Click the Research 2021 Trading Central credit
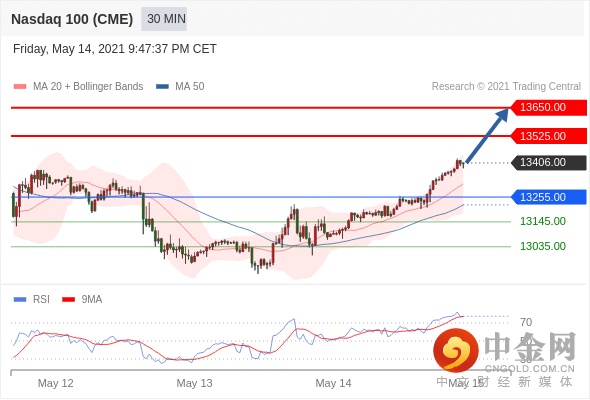The height and width of the screenshot is (400, 590). tap(506, 87)
